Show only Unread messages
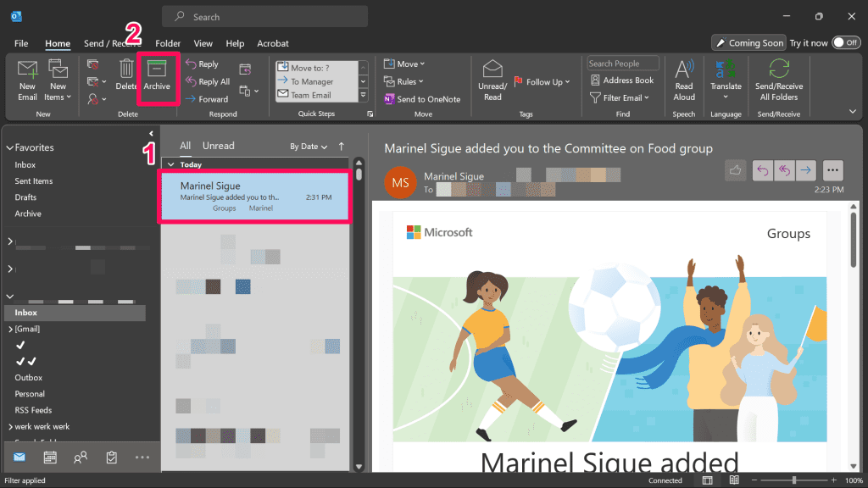The width and height of the screenshot is (868, 488). 218,146
